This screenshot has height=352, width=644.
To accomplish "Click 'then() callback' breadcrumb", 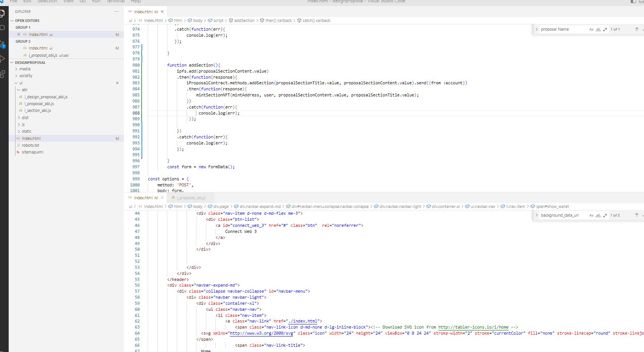I will point(276,20).
